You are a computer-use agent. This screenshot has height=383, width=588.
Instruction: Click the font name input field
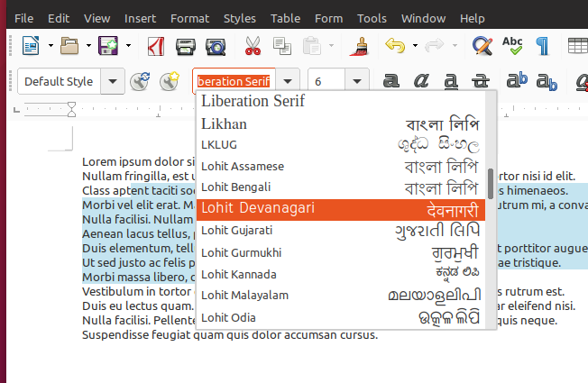point(234,81)
